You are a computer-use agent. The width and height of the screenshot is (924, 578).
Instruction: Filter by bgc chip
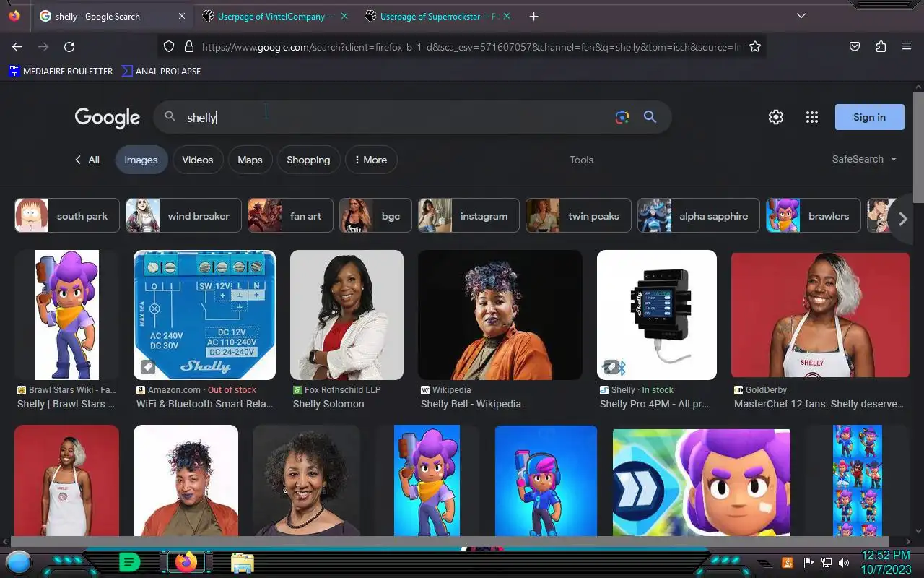click(375, 215)
